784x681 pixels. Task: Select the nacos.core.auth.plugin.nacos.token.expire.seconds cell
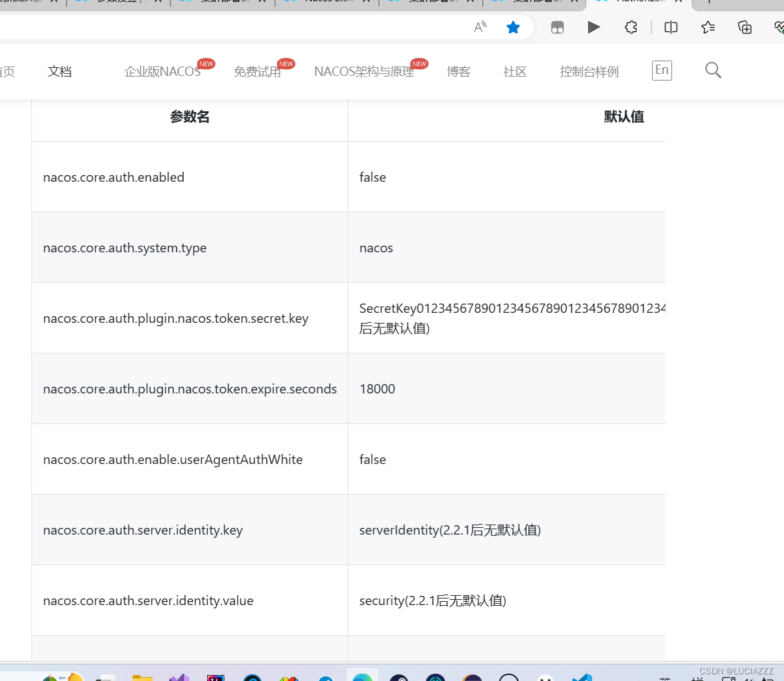coord(190,389)
